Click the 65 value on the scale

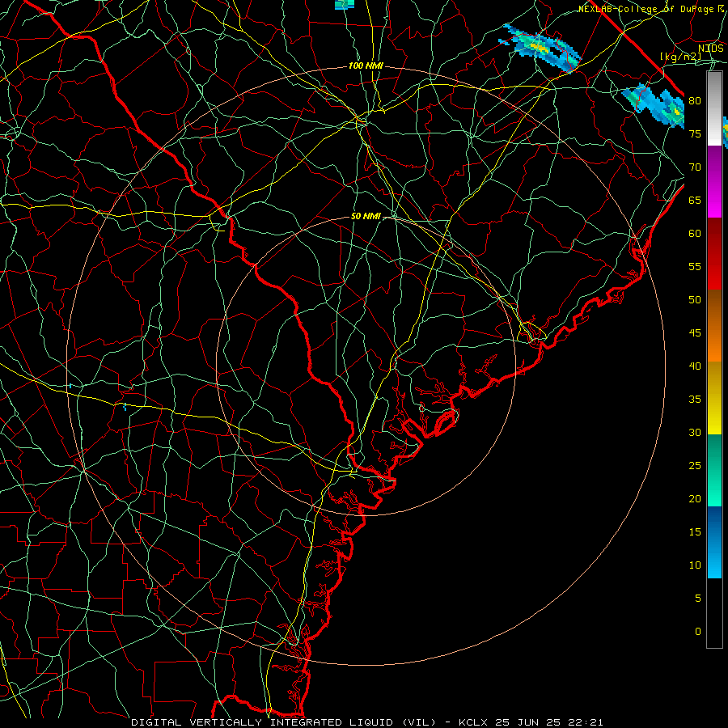(695, 200)
